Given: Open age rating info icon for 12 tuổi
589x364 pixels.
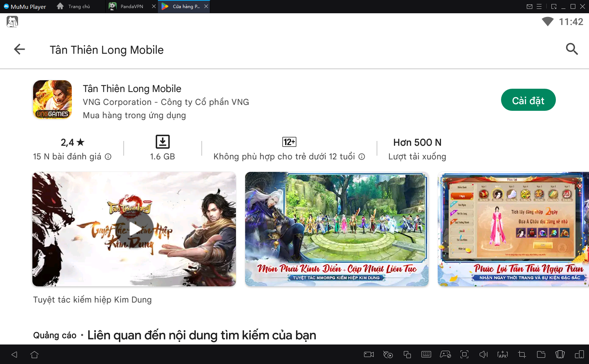Looking at the screenshot, I should point(362,157).
